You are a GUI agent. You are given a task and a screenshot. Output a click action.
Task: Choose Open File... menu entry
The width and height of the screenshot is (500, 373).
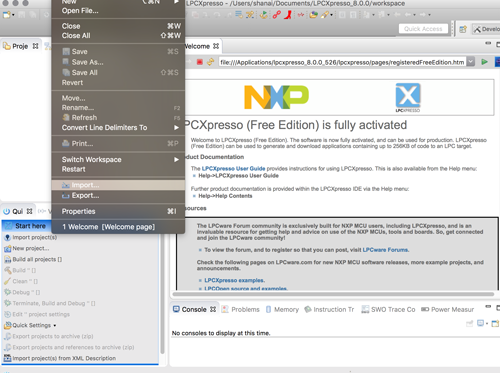coord(118,11)
